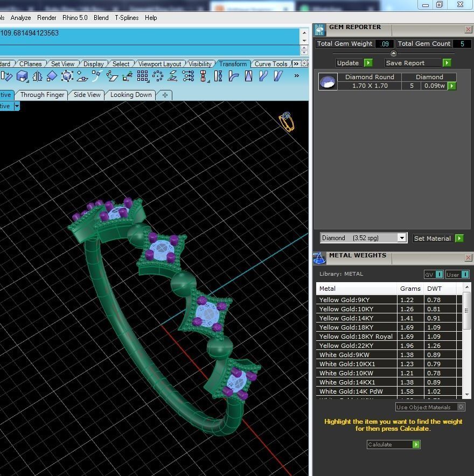Switch to Curve Tools toolbar tab
Viewport: 474px width, 476px height.
point(270,64)
